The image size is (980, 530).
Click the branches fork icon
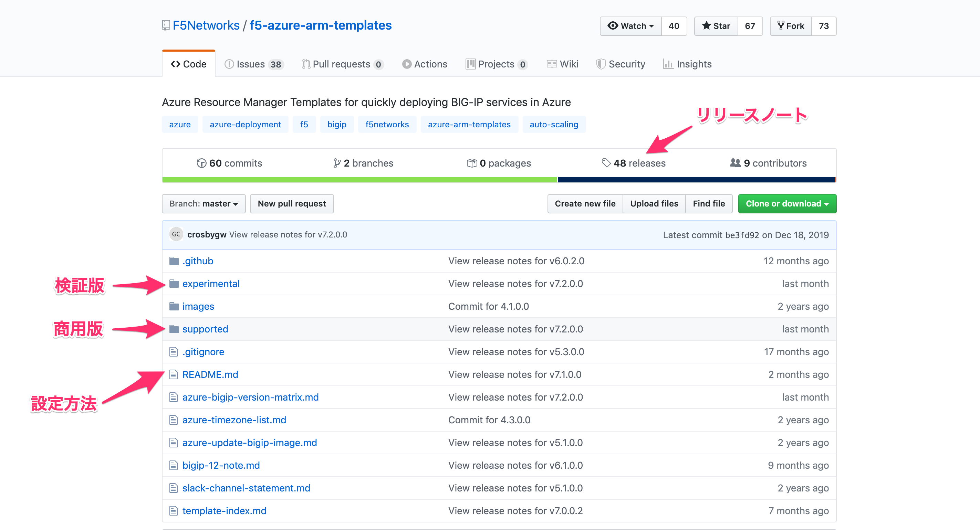[337, 163]
